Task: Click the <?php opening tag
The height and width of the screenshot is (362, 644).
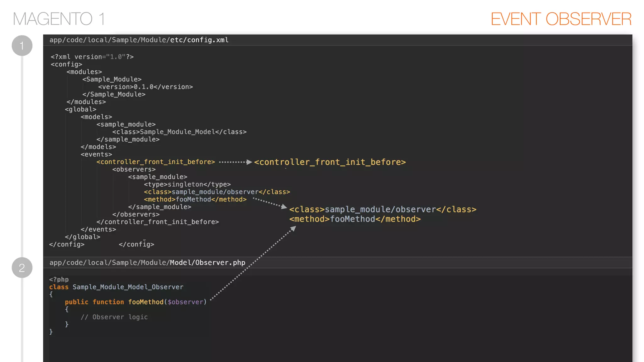Action: pos(59,279)
